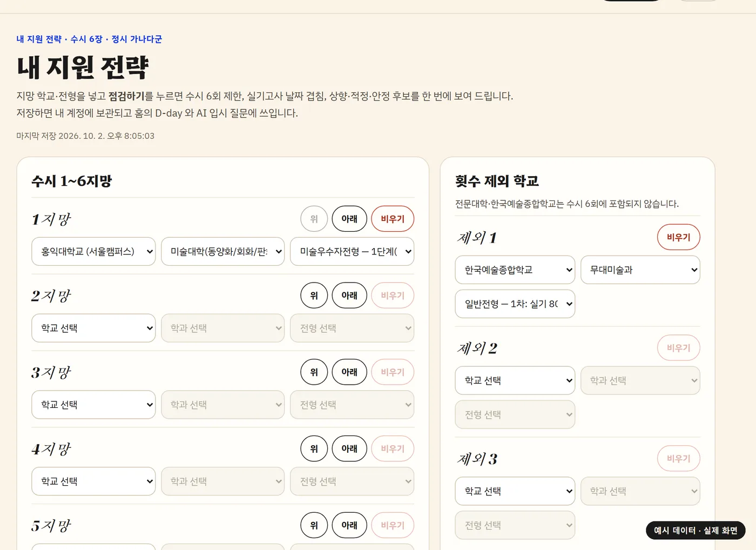Click the 수시 1~6지망 heading

point(72,181)
